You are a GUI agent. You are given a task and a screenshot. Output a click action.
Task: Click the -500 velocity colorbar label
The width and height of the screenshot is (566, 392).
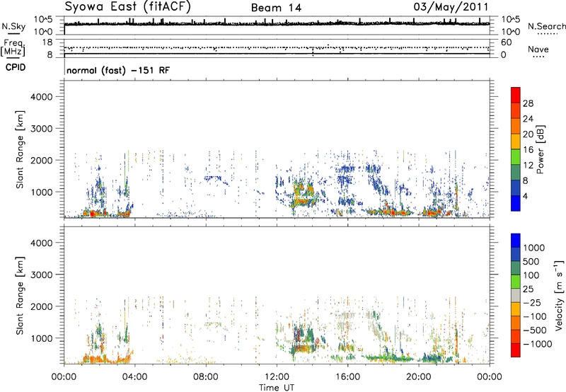click(x=535, y=330)
